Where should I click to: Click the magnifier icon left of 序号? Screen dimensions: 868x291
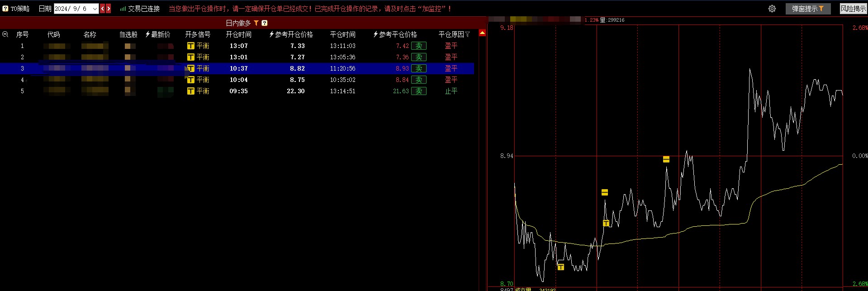pos(5,34)
